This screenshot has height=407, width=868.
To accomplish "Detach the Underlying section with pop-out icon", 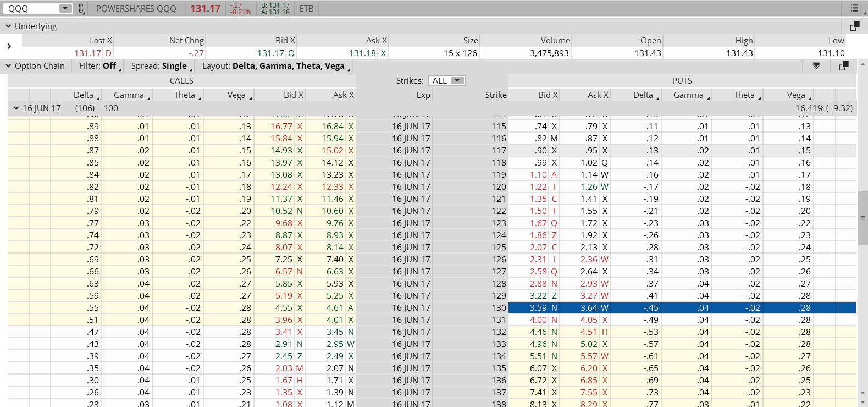I will (854, 26).
